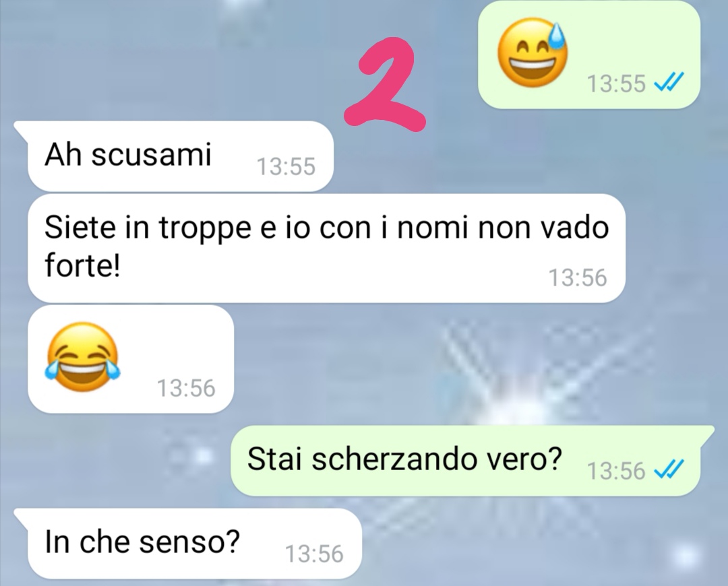Tap the white received emoji bubble

pyautogui.click(x=131, y=359)
